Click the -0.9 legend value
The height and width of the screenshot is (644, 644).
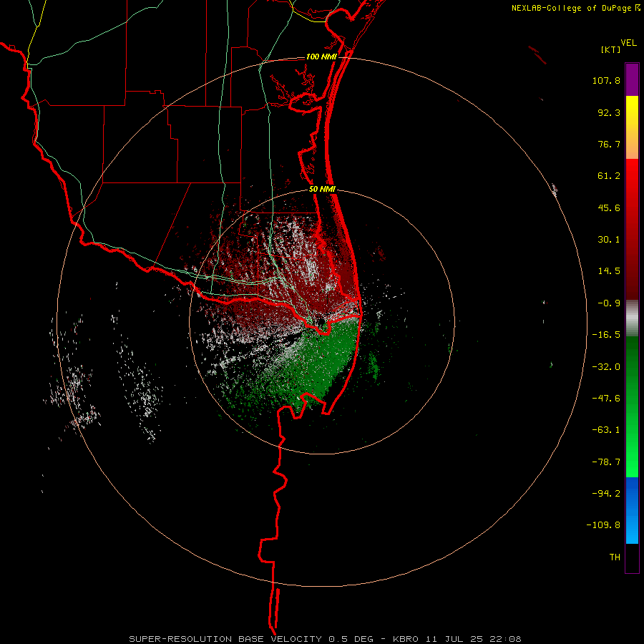pyautogui.click(x=609, y=303)
